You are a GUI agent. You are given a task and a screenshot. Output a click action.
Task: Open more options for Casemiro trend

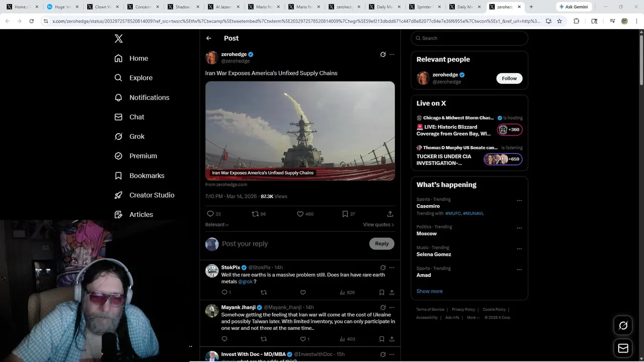point(519,201)
